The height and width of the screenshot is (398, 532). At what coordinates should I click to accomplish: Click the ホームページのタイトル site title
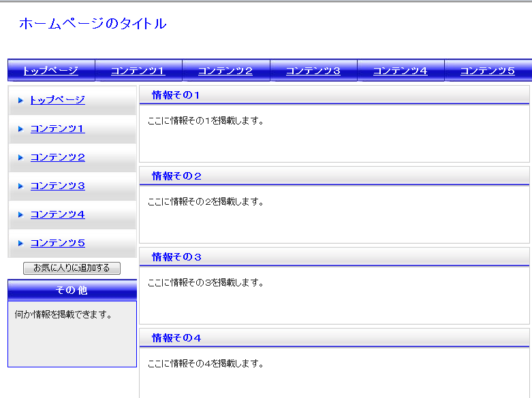93,24
